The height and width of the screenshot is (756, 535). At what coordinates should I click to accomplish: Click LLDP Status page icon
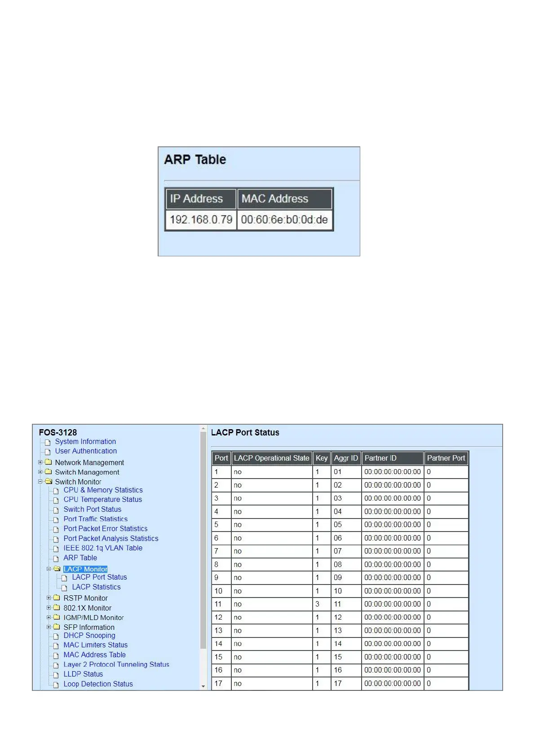(56, 675)
